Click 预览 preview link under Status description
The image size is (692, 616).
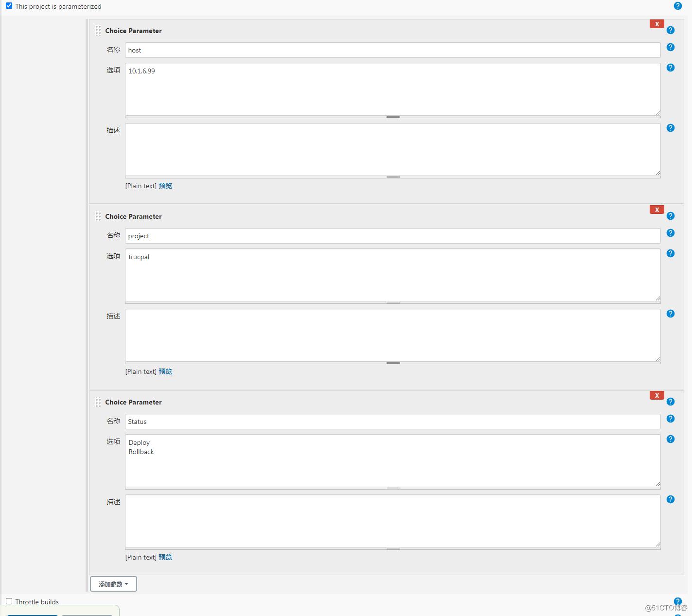coord(165,557)
